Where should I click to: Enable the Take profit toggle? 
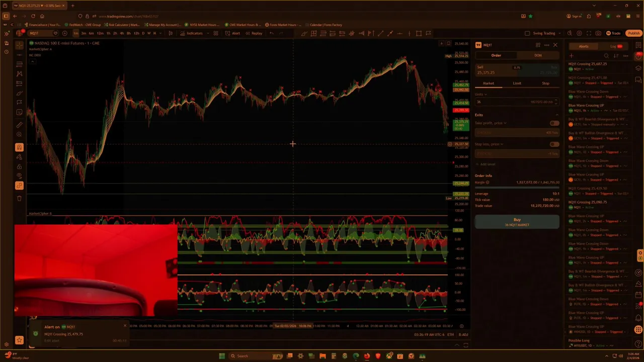pyautogui.click(x=554, y=123)
